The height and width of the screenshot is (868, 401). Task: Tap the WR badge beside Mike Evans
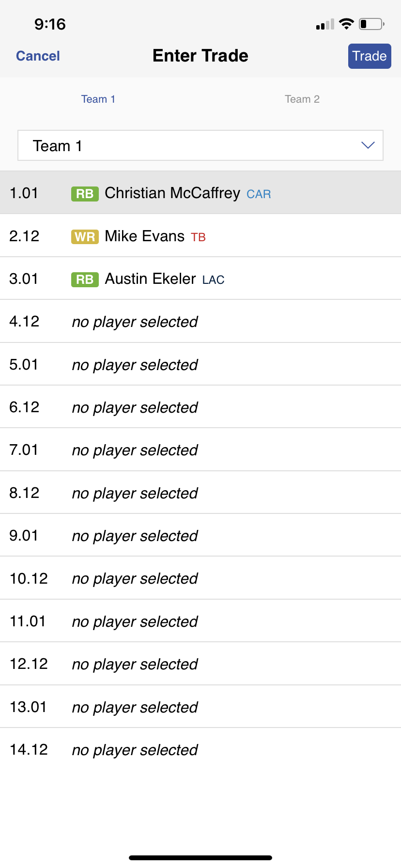[x=85, y=237]
